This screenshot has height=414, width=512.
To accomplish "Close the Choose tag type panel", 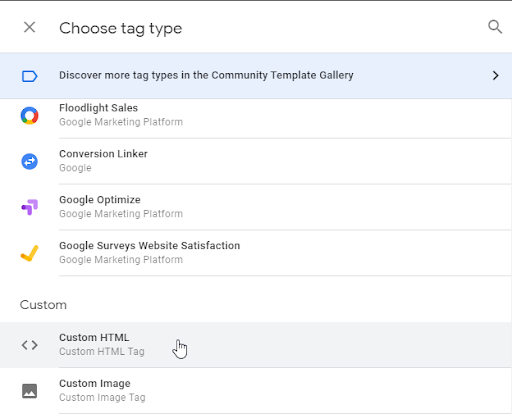I will click(30, 27).
